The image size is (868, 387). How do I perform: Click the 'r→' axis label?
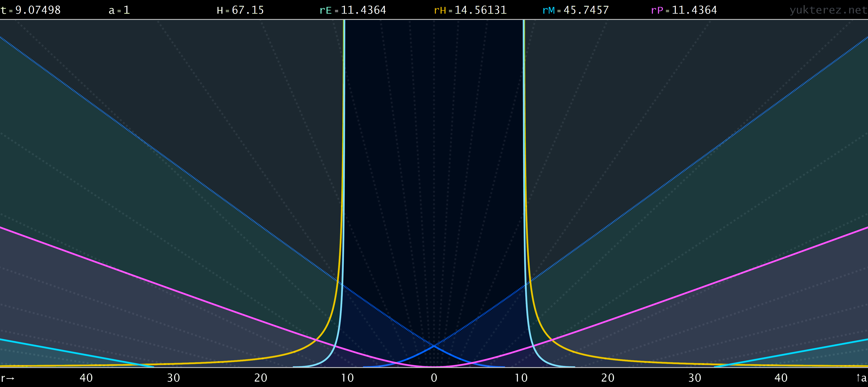tap(8, 378)
